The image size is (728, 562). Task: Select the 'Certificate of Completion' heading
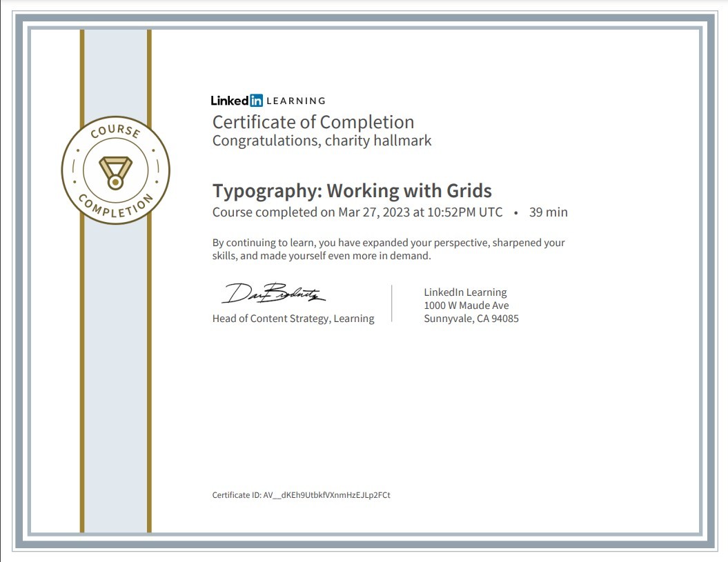(313, 122)
